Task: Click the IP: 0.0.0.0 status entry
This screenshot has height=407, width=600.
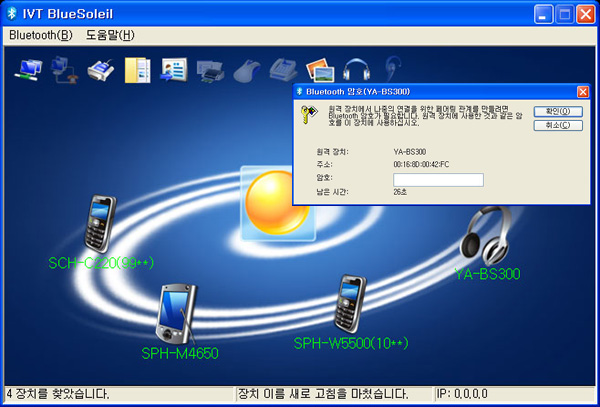Action: [462, 394]
